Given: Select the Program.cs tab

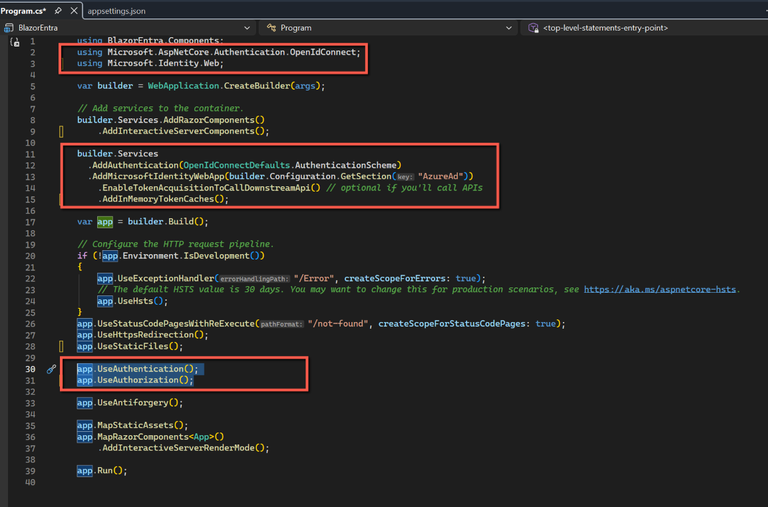Looking at the screenshot, I should click(x=25, y=10).
